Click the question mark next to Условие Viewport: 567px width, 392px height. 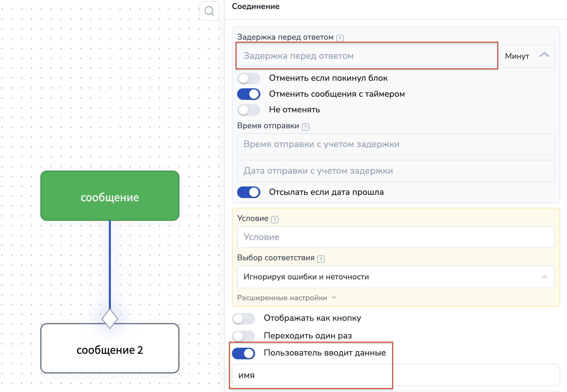pyautogui.click(x=275, y=219)
